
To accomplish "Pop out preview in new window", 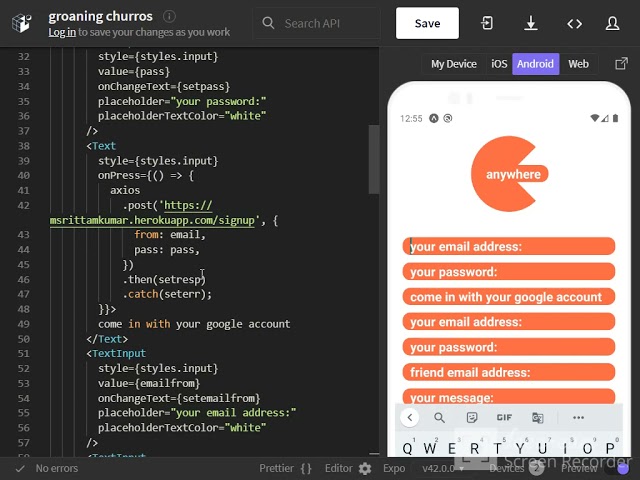I will [621, 64].
